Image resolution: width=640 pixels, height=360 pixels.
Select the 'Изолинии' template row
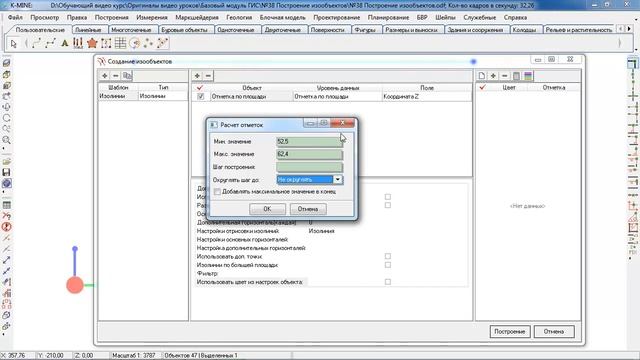coord(143,96)
